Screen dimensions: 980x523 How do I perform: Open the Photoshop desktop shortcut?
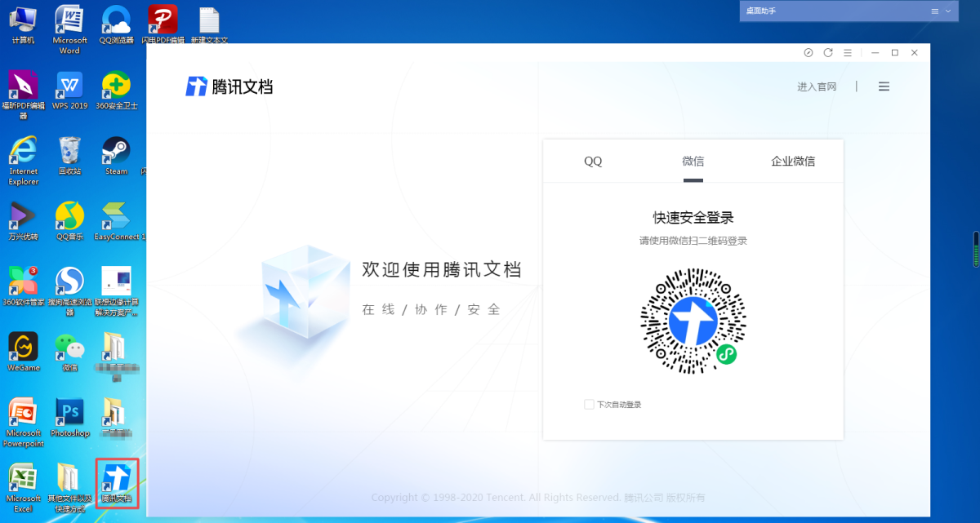[x=69, y=414]
